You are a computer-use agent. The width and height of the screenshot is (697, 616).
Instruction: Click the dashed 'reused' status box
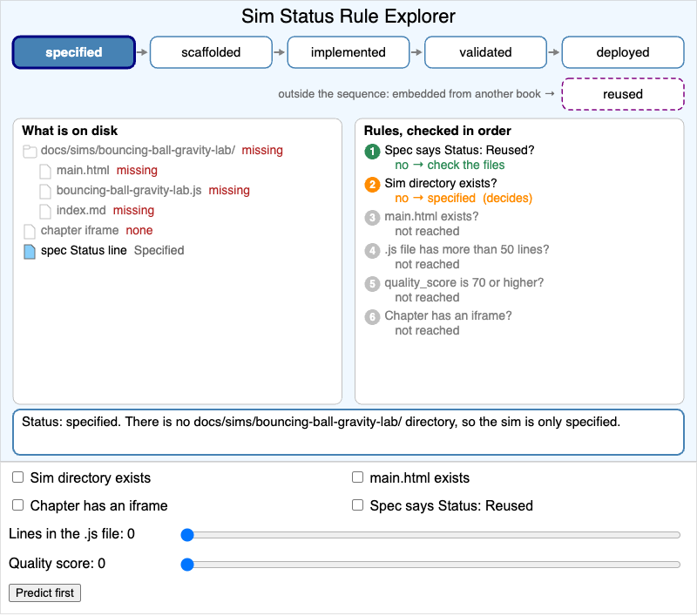pos(623,94)
